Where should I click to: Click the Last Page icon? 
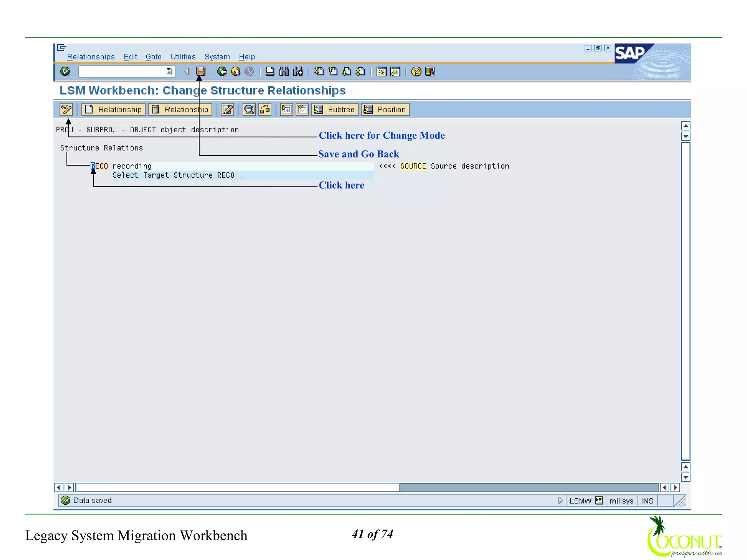[x=361, y=71]
